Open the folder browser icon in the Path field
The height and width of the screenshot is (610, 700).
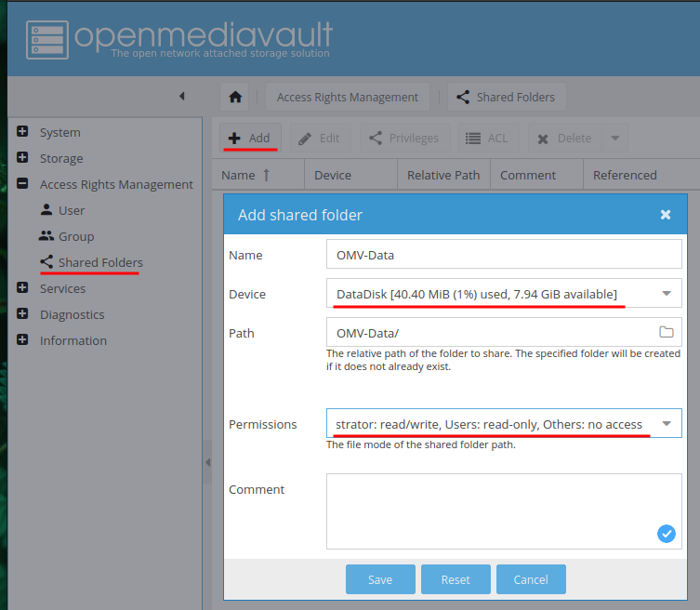(x=667, y=332)
